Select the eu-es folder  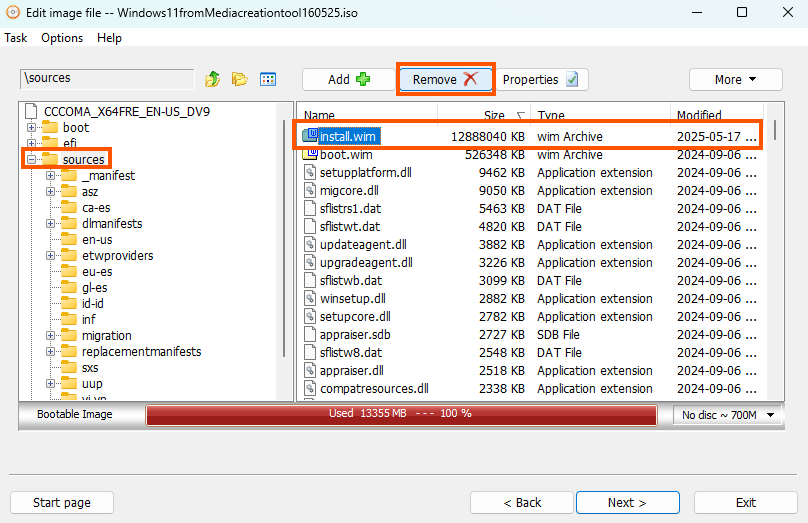click(x=97, y=272)
